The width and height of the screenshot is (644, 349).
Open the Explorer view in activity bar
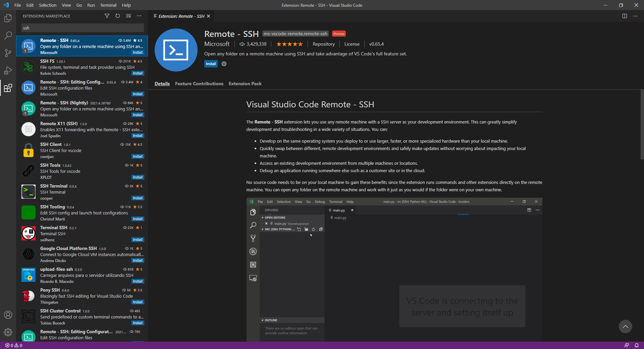point(8,18)
